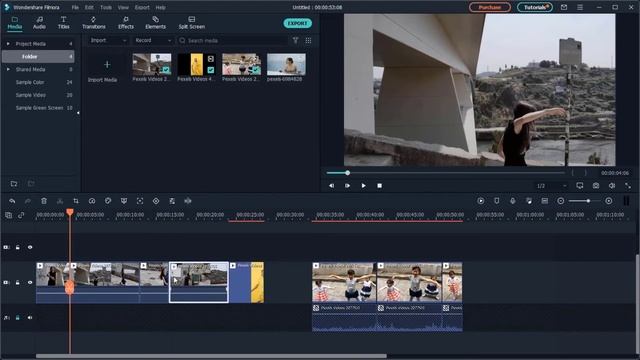Screen dimensions: 640x360
Task: Switch to the Effects tab
Action: [x=126, y=23]
